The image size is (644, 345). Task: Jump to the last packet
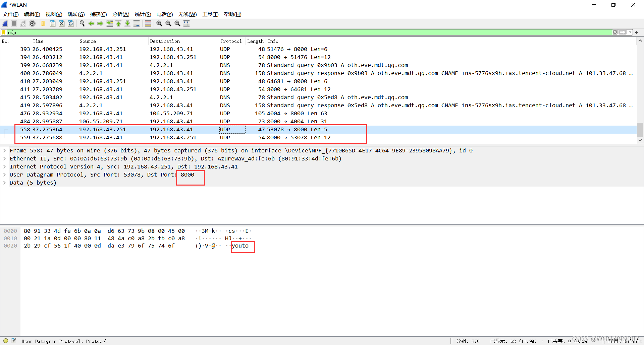tap(127, 23)
